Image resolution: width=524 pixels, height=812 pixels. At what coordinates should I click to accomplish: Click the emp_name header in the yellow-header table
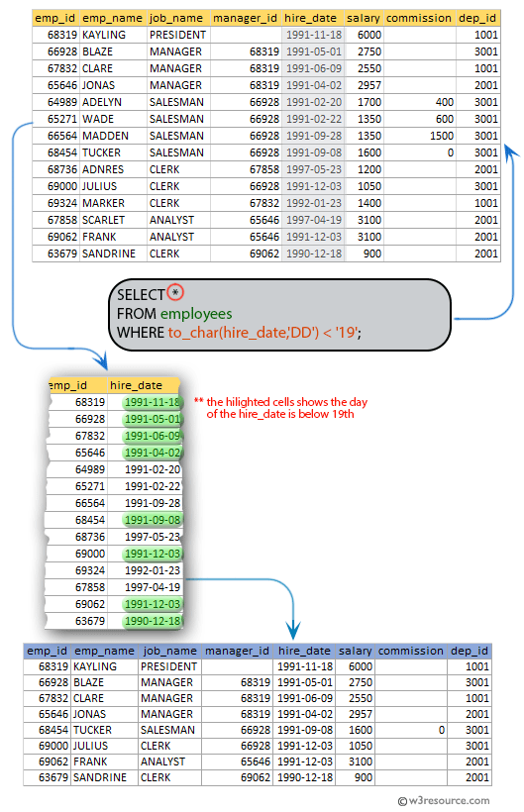coord(112,18)
